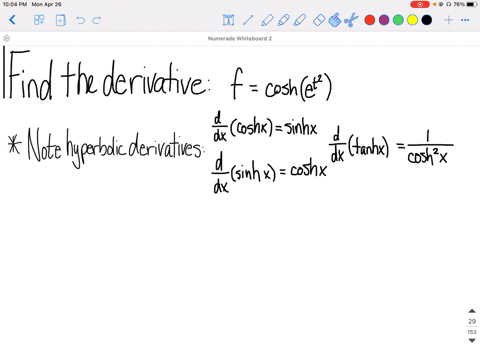Tap the plus button to add content

449,20
